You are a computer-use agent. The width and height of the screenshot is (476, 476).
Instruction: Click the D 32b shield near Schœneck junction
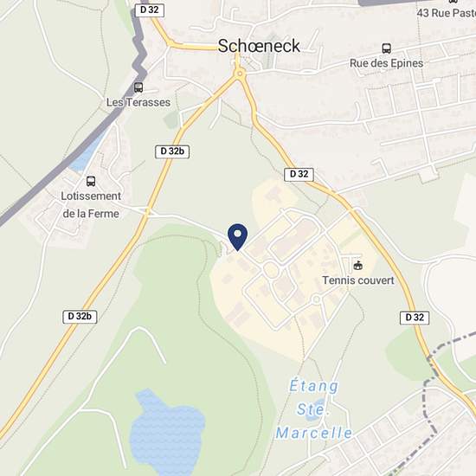point(172,151)
